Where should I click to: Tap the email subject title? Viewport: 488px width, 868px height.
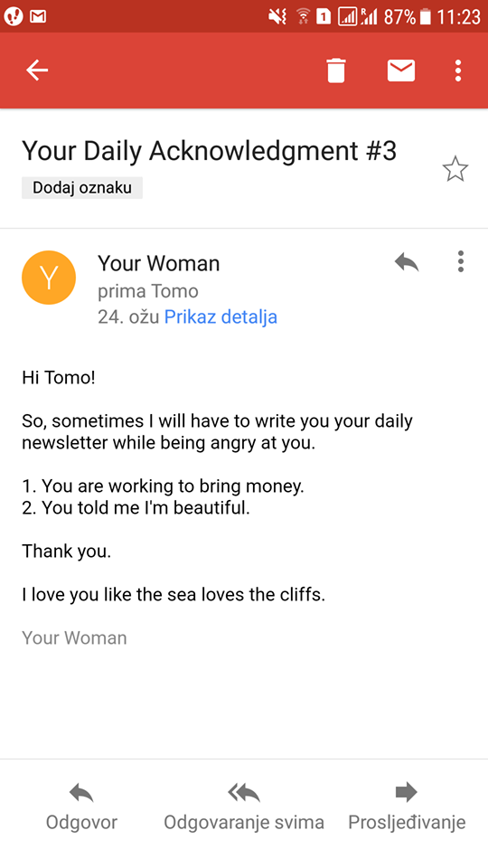coord(209,151)
